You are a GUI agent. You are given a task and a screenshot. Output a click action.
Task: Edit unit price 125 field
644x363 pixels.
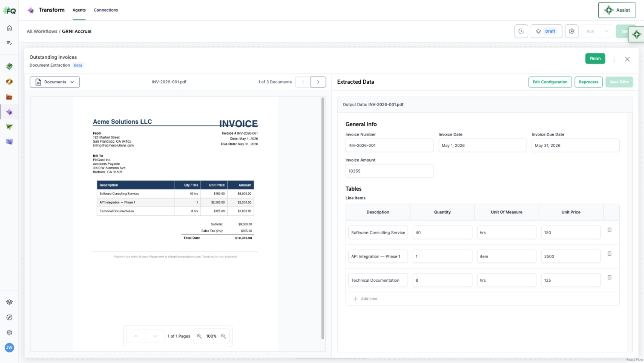click(x=571, y=280)
